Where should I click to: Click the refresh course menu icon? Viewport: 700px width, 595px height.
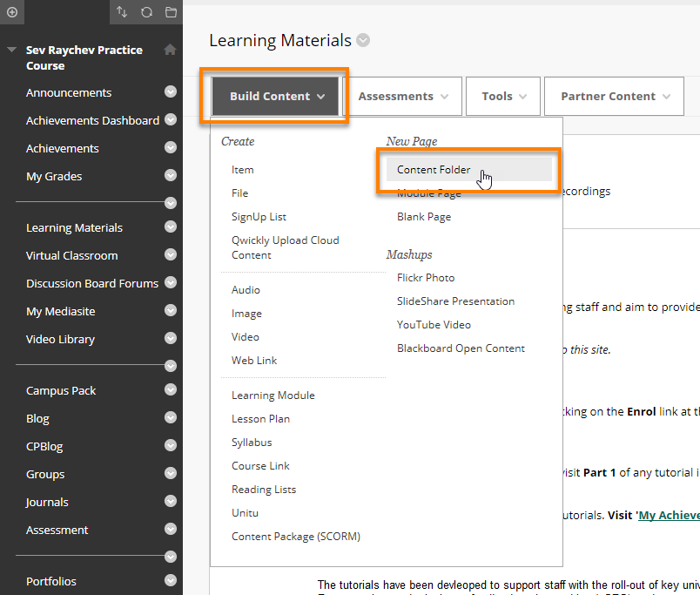pos(145,12)
